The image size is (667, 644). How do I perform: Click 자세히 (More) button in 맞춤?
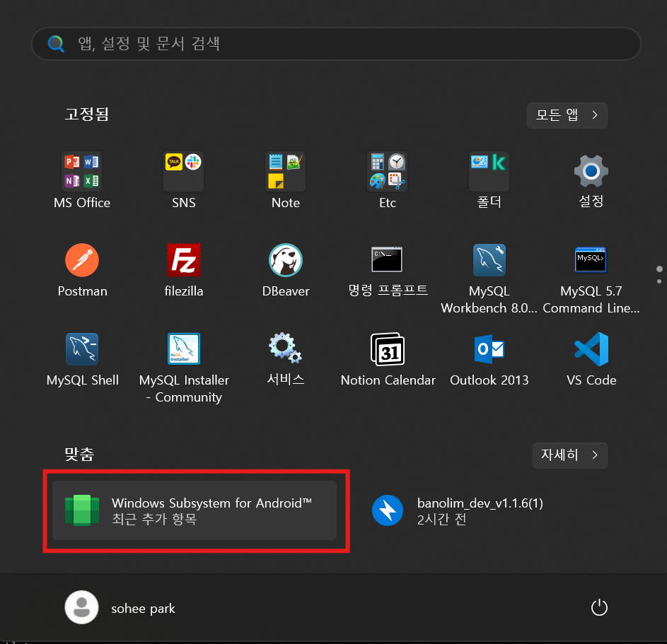click(569, 455)
